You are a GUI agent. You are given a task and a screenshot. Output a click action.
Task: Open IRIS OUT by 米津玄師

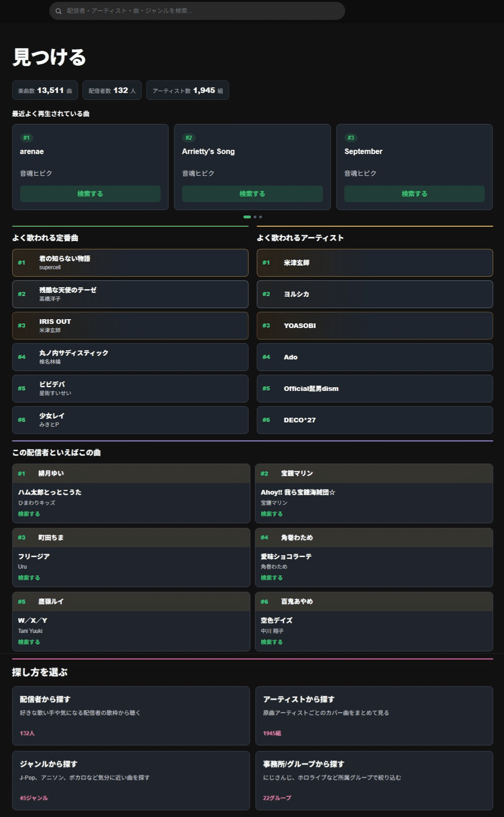point(130,326)
